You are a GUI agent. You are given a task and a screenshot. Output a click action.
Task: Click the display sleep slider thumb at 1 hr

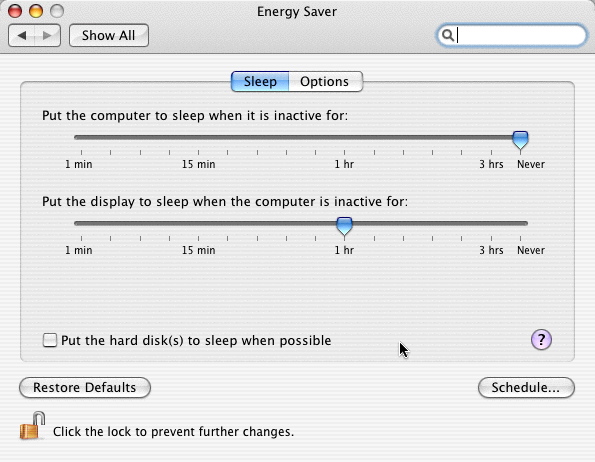(x=345, y=226)
